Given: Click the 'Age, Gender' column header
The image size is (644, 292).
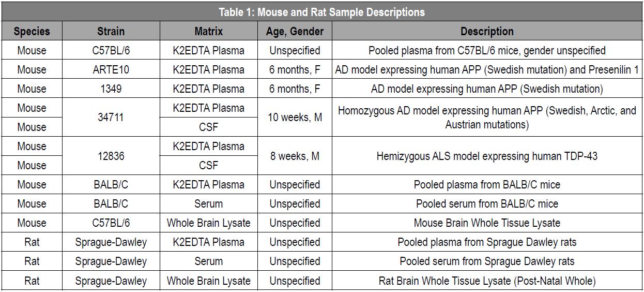Looking at the screenshot, I should click(x=295, y=31).
